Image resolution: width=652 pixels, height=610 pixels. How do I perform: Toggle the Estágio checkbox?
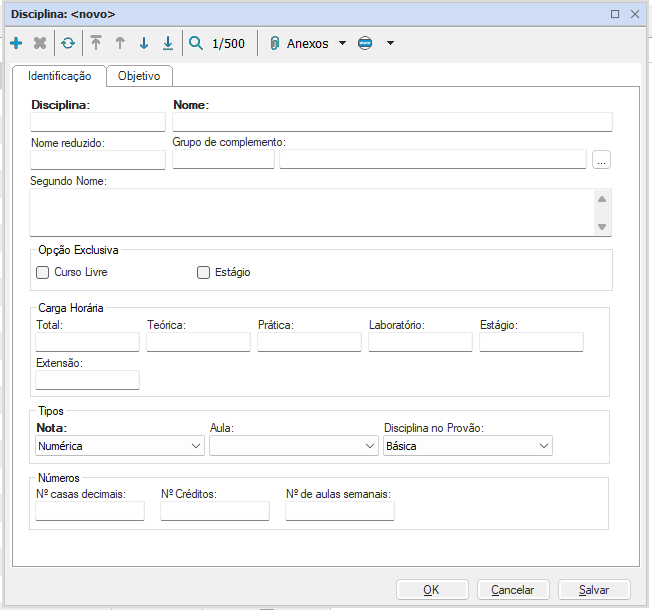pos(204,272)
